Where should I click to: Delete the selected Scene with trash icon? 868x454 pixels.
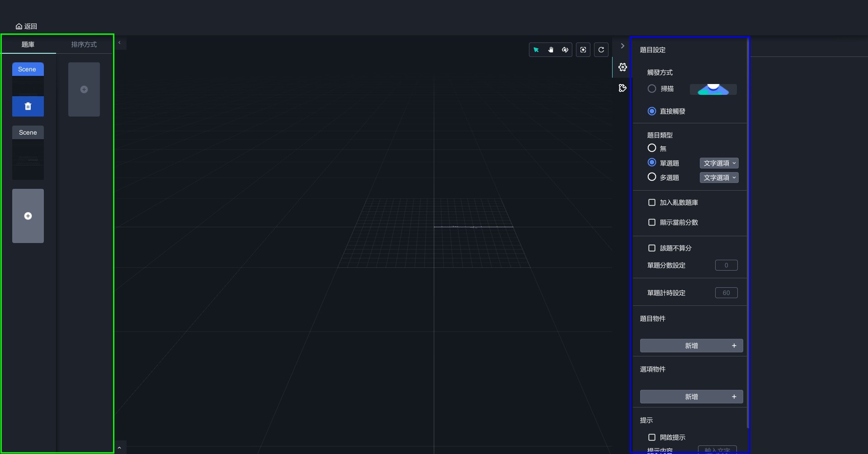(x=28, y=106)
